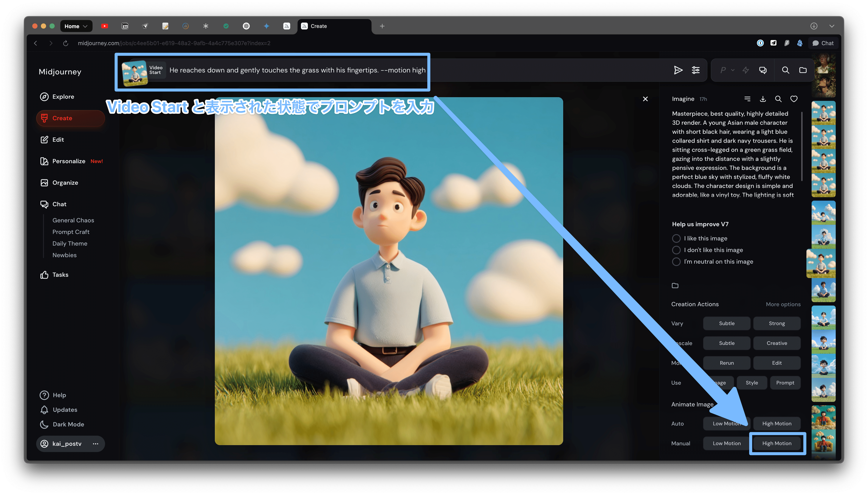Viewport: 868px width, 495px height.
Task: Toggle Dark Mode in sidebar
Action: 68,424
